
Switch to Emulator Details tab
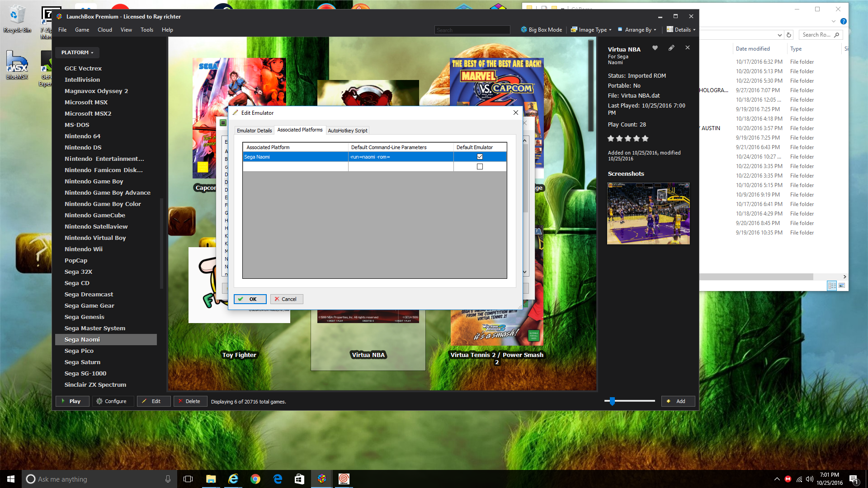pyautogui.click(x=254, y=131)
